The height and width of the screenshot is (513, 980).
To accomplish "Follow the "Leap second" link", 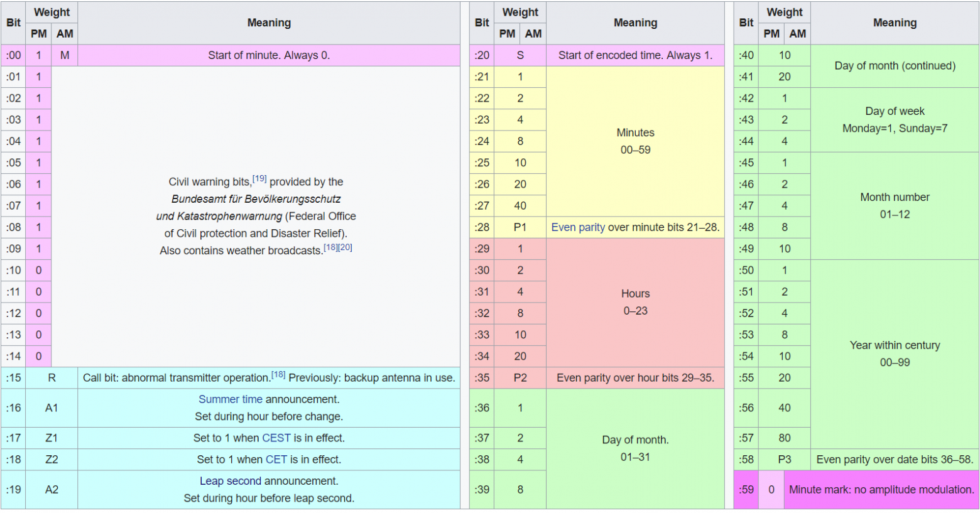I will (231, 481).
